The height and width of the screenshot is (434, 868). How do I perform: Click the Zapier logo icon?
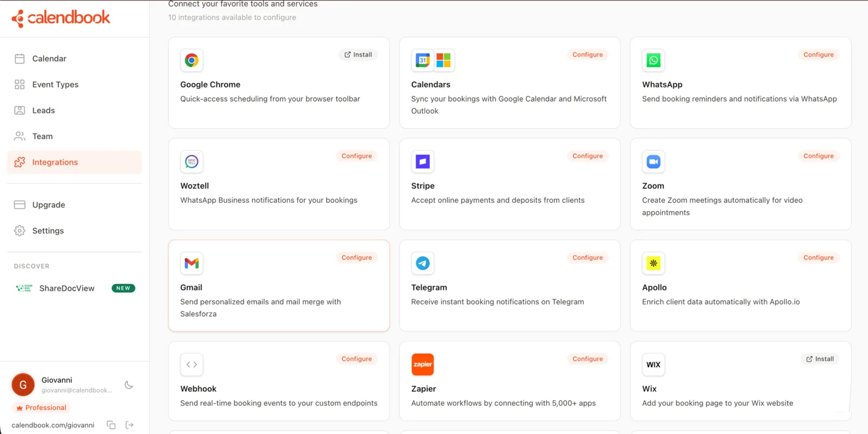click(423, 365)
